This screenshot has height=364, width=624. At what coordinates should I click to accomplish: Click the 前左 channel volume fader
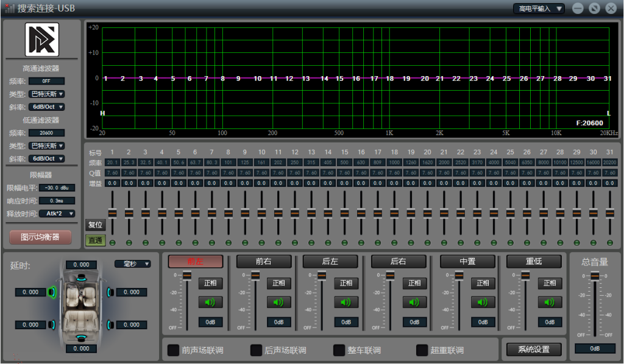tap(186, 275)
